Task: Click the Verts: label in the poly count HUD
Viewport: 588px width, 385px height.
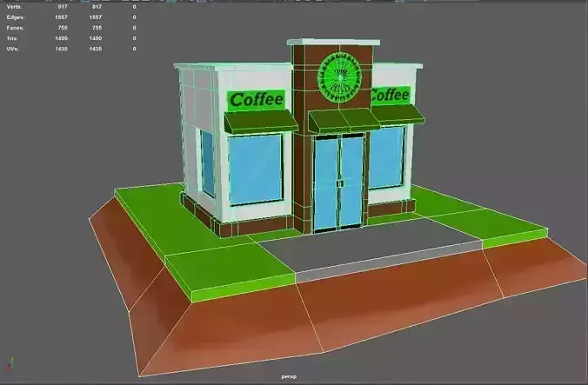Action: 14,7
